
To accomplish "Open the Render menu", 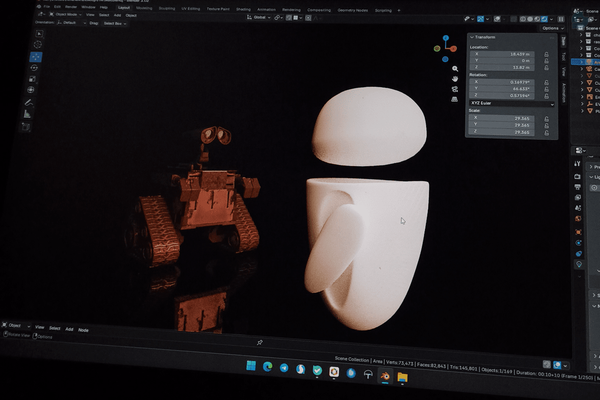I will pos(71,7).
